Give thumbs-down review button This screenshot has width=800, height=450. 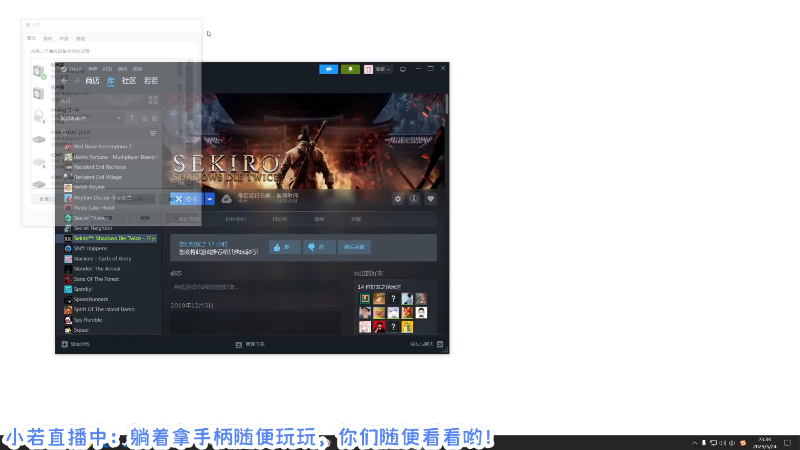tap(319, 247)
